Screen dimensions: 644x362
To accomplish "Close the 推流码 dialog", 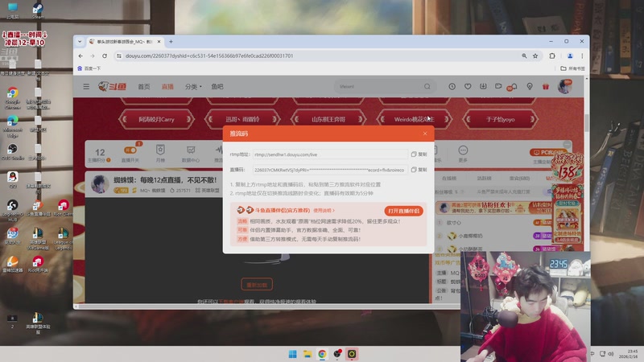I will tap(425, 134).
